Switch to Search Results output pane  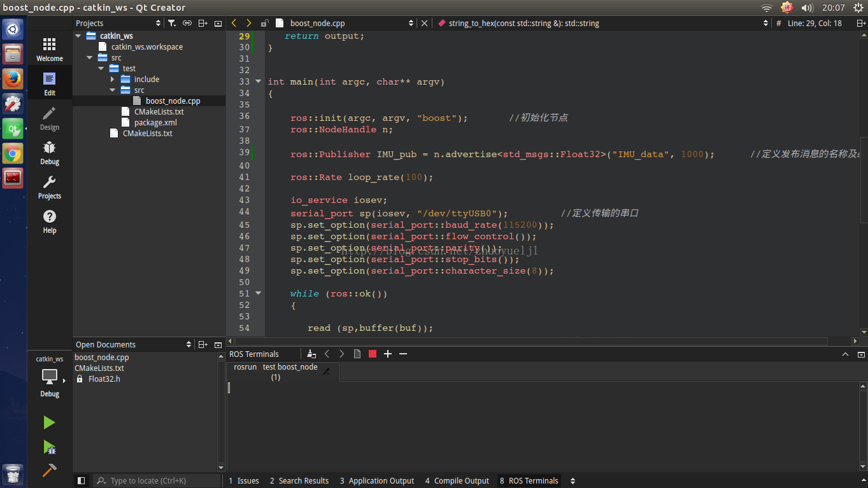click(x=299, y=480)
